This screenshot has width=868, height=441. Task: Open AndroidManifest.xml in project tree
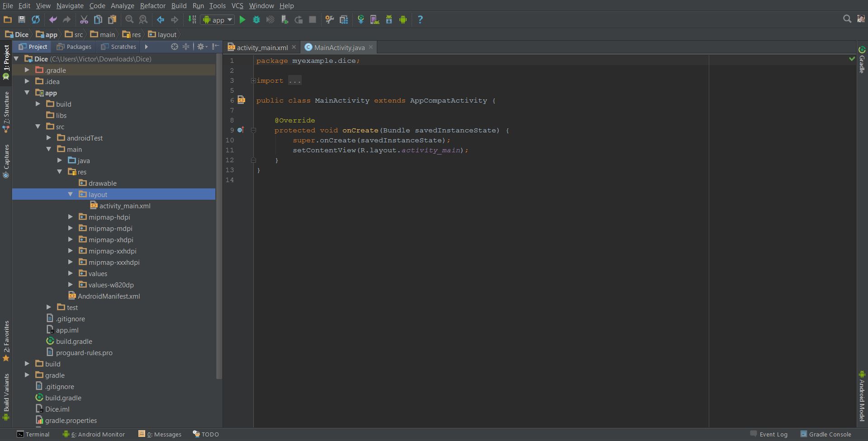(104, 296)
